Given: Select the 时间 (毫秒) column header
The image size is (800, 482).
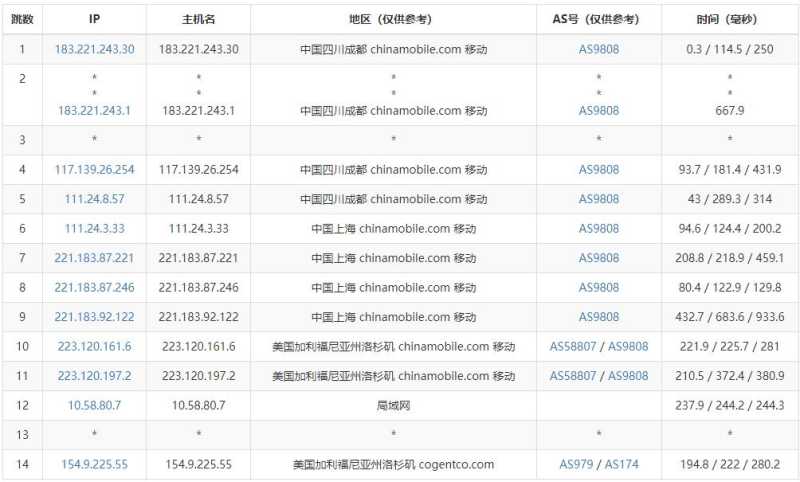Looking at the screenshot, I should [x=730, y=19].
